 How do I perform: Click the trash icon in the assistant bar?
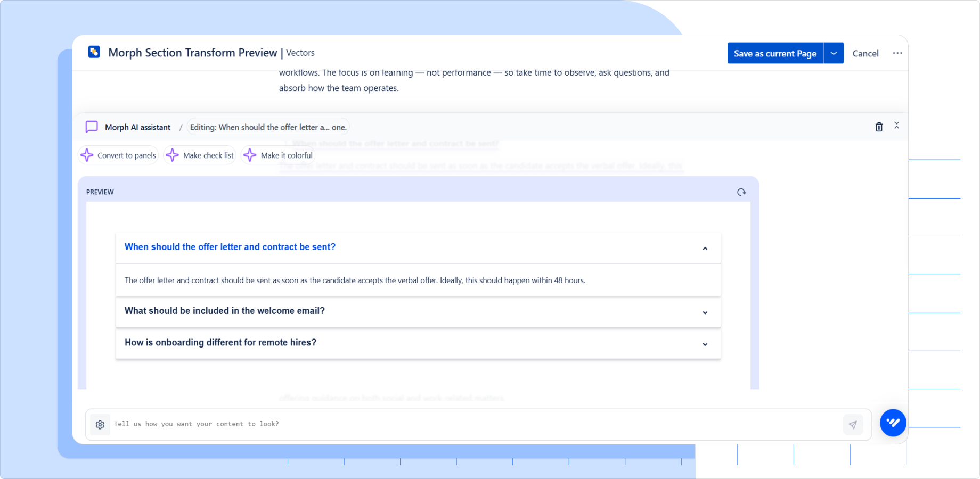click(x=879, y=127)
